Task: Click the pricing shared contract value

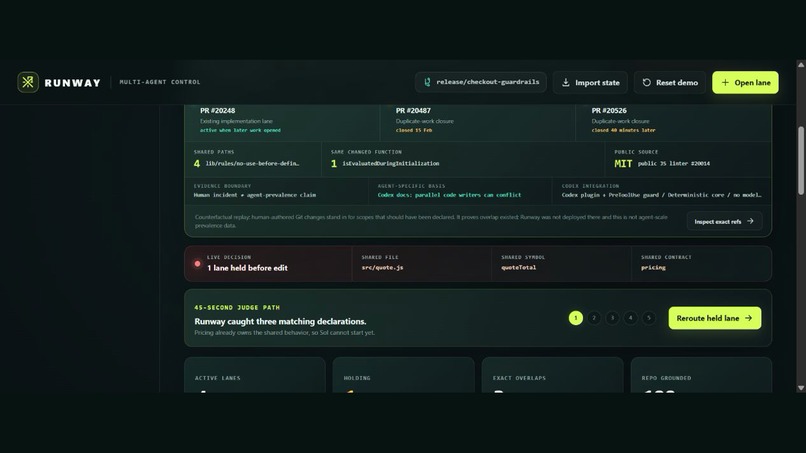Action: (x=653, y=267)
